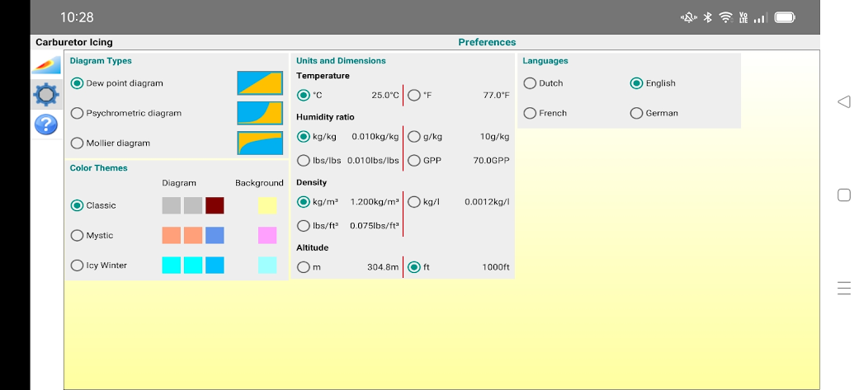Switch to the Icy Winter theme

click(78, 265)
